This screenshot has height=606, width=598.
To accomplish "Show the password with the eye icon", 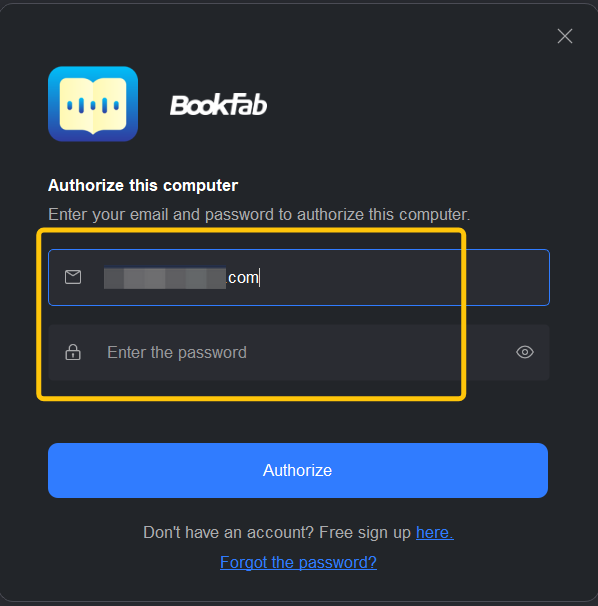I will pos(525,352).
